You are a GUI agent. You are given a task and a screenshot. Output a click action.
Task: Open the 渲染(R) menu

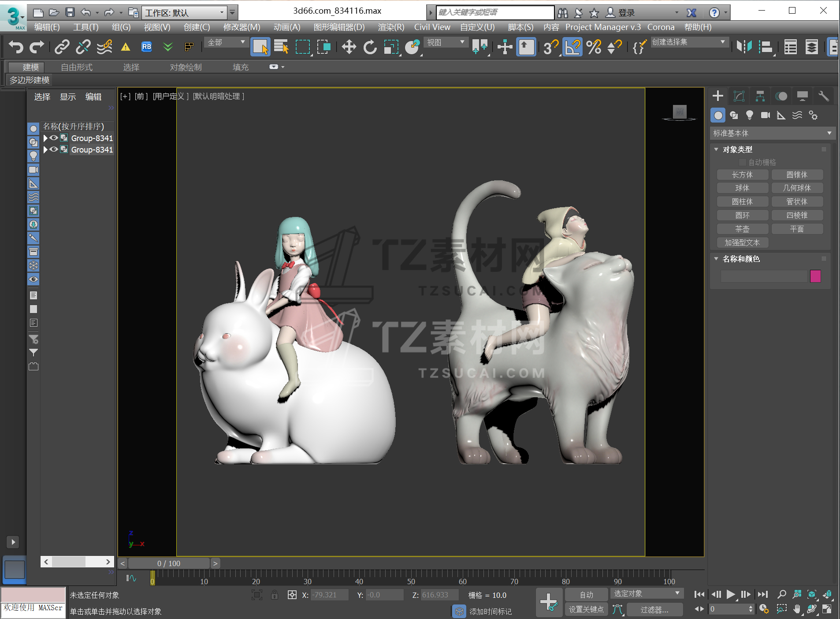(390, 27)
